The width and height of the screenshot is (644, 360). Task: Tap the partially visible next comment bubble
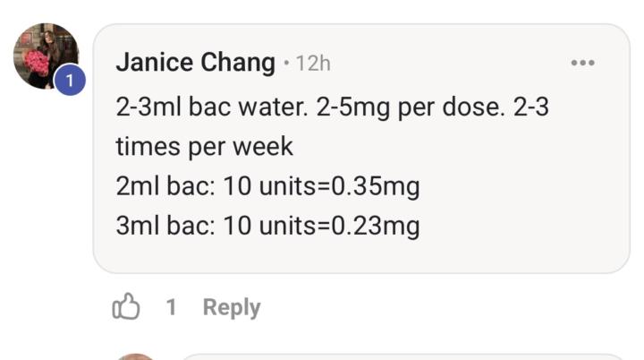(x=402, y=356)
